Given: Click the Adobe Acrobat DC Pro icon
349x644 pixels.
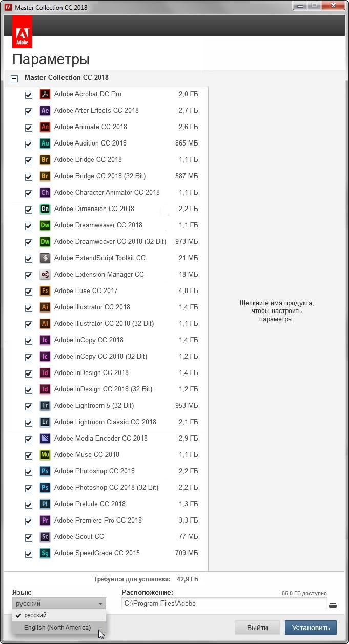Looking at the screenshot, I should [x=45, y=94].
